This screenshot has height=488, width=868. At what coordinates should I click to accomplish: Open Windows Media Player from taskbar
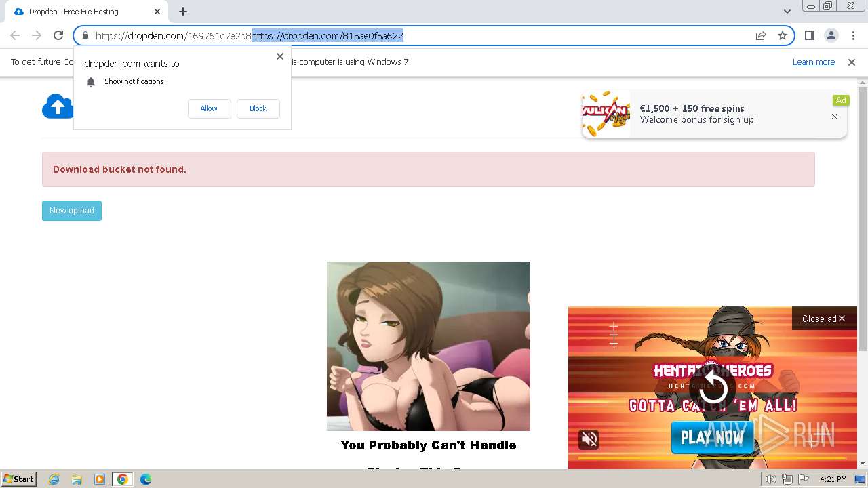pyautogui.click(x=100, y=479)
